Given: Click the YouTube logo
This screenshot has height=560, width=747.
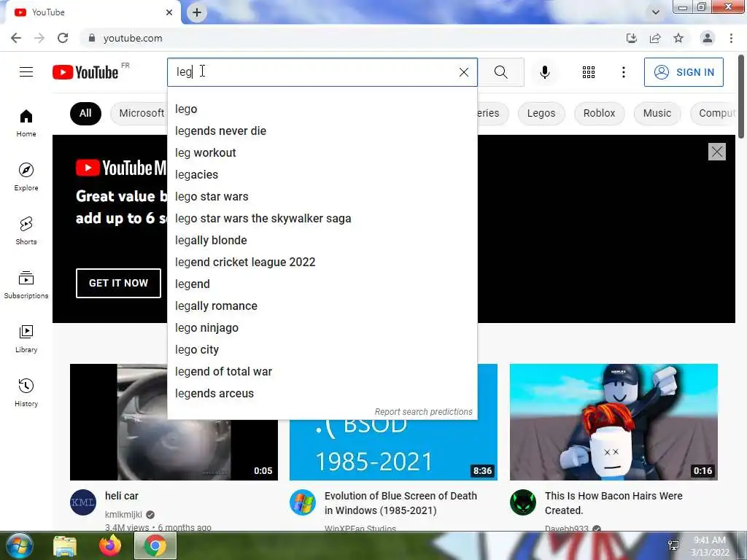Looking at the screenshot, I should 85,72.
